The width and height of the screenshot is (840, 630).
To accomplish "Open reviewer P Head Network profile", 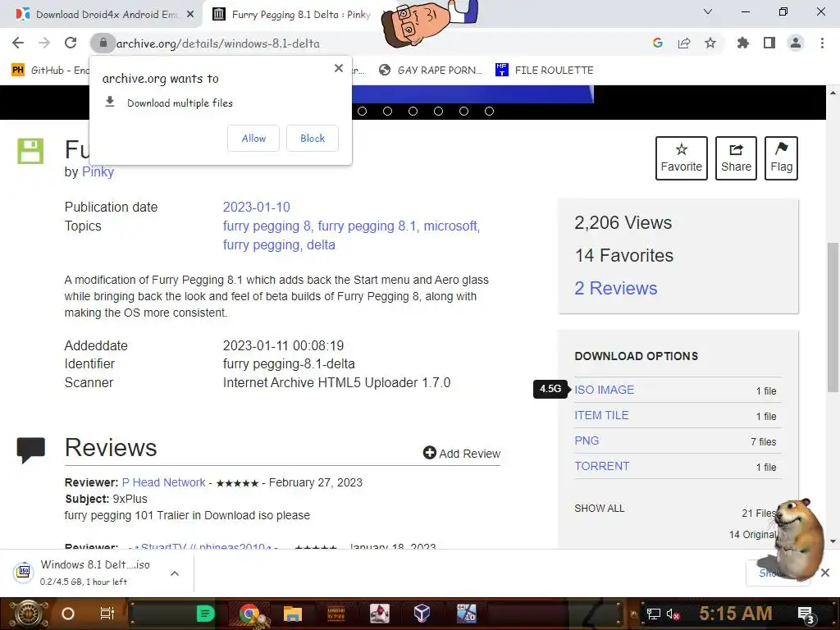I will coord(163,482).
